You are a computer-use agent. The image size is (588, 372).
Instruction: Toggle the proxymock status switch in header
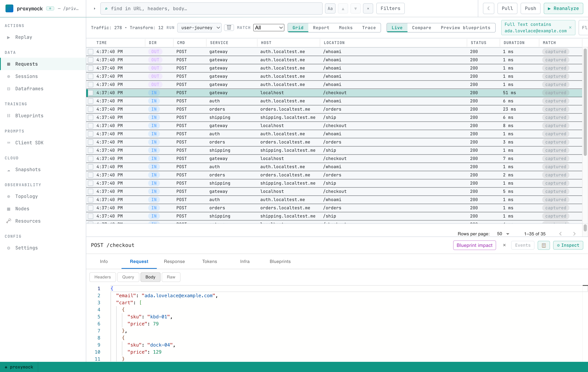50,9
